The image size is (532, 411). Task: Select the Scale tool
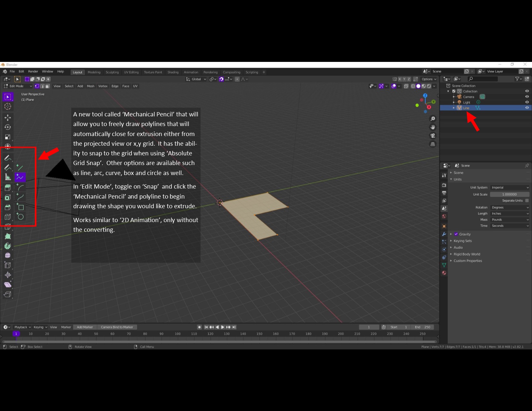pos(8,137)
